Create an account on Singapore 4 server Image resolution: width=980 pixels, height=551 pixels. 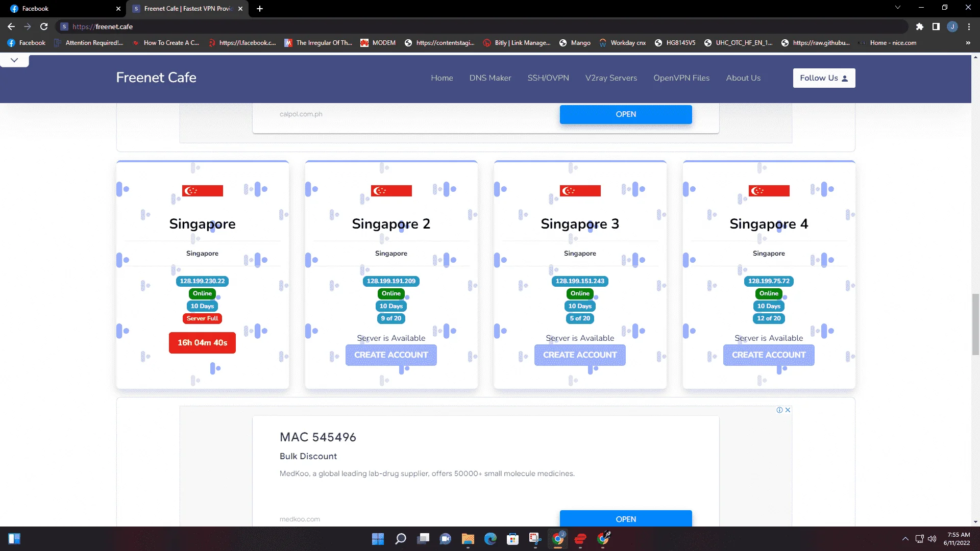[769, 355]
